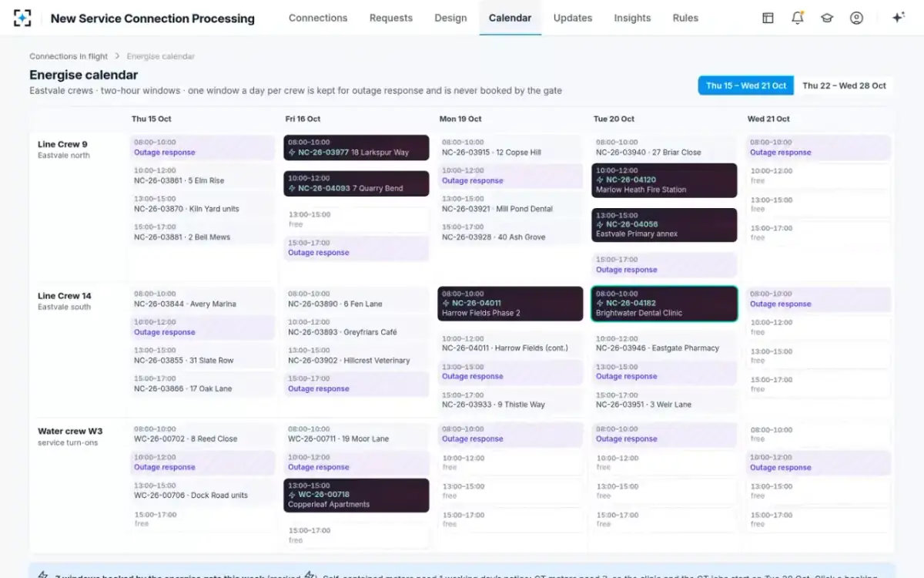This screenshot has height=578, width=924.
Task: Click NC-26-03933 · 9 Thistle Way
Action: click(x=511, y=400)
